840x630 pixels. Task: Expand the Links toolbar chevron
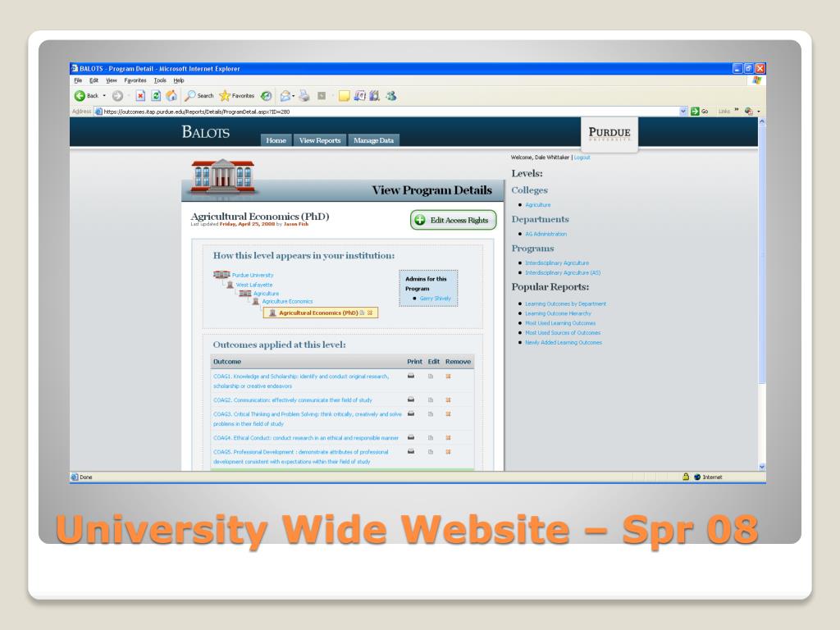pyautogui.click(x=737, y=110)
